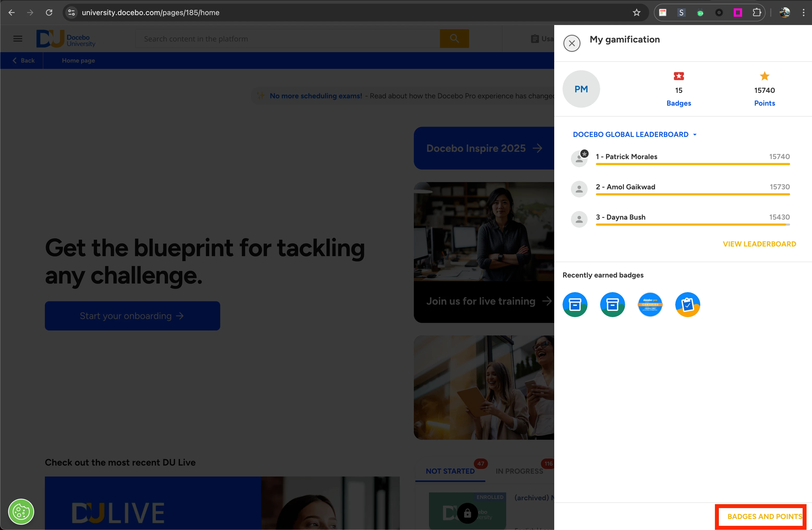Click the yellow Points star icon
Screen dimensions: 812x530
pyautogui.click(x=764, y=76)
